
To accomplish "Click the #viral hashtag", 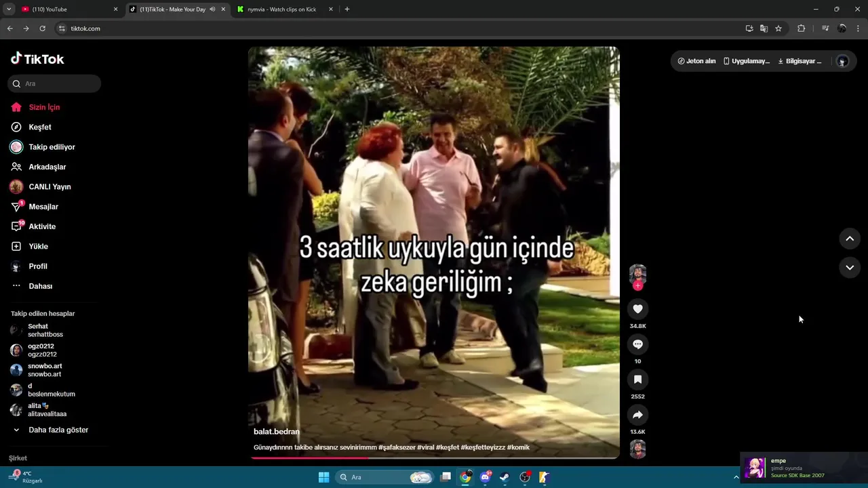I will (425, 447).
